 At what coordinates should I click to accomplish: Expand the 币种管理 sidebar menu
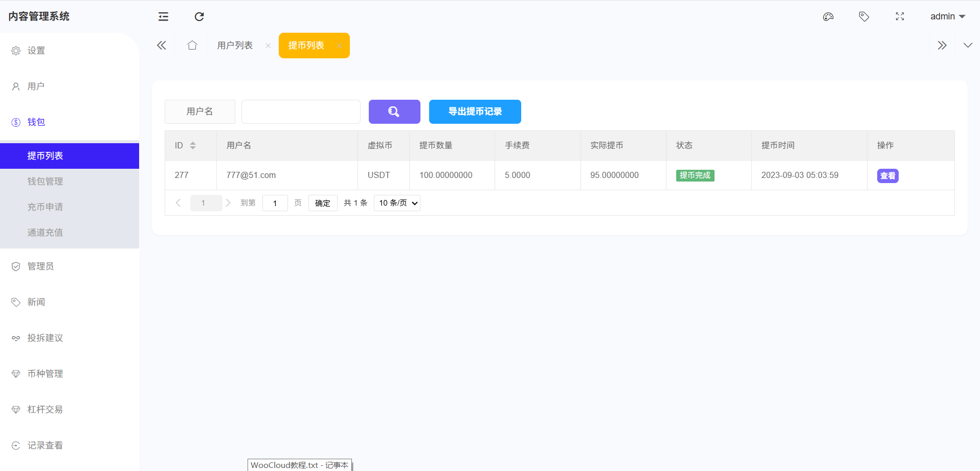pyautogui.click(x=45, y=374)
